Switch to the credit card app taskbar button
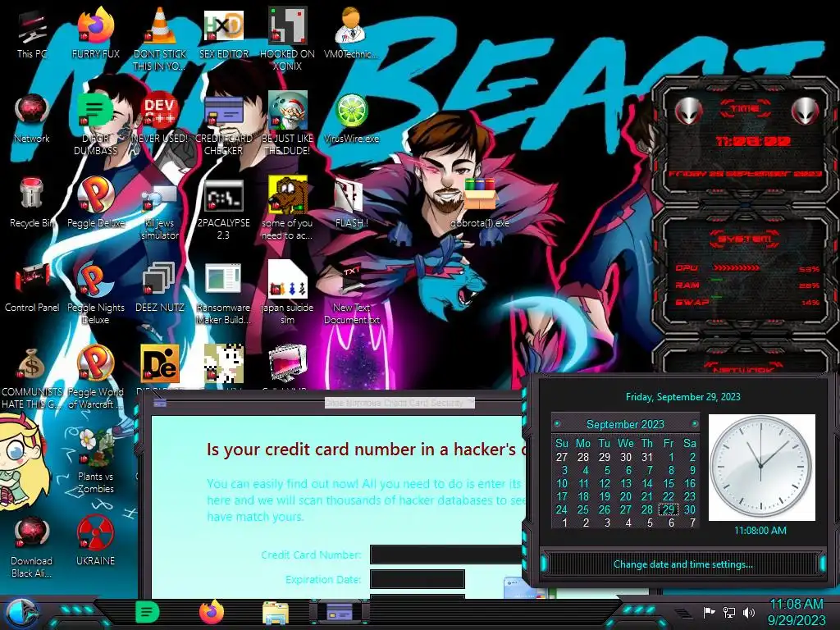 pos(339,612)
